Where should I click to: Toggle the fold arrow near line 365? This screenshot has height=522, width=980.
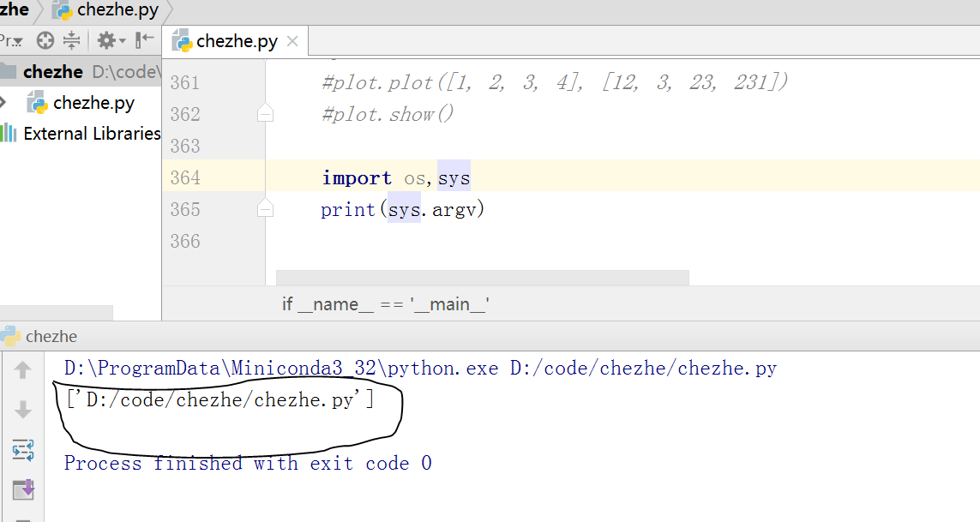pos(266,208)
